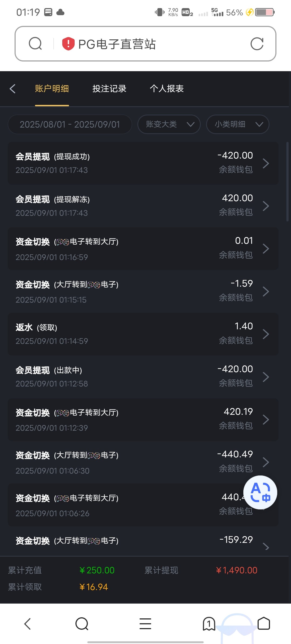
Task: Tap bottom bar search icon
Action: click(82, 624)
